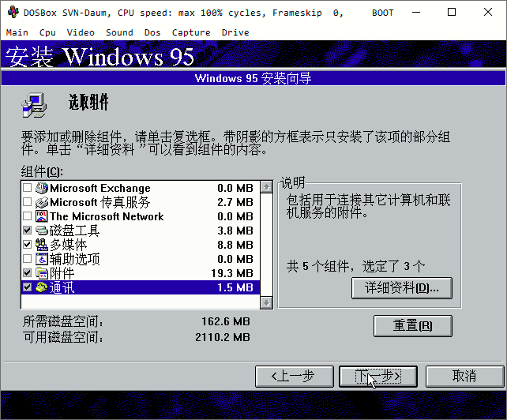
Task: Open the Drive menu
Action: click(235, 32)
